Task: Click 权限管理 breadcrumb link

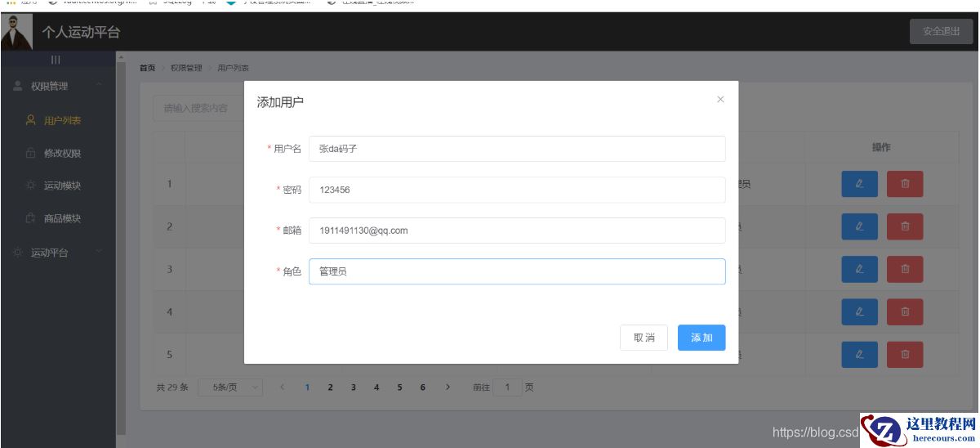Action: click(x=186, y=68)
